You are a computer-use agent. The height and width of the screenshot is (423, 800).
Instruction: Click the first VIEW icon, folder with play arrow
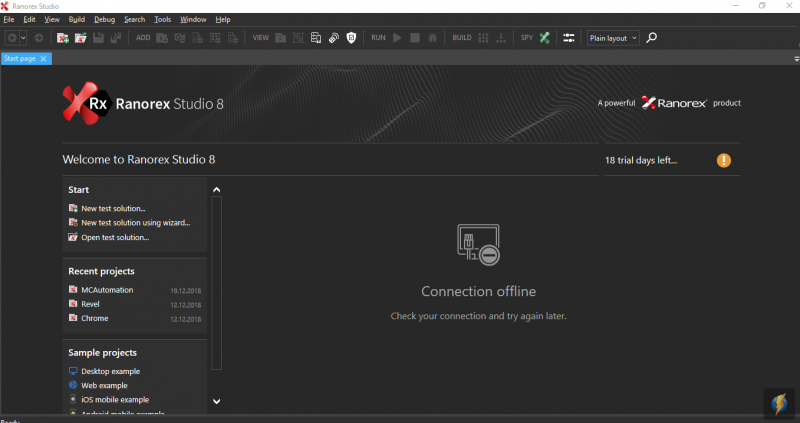pos(281,38)
